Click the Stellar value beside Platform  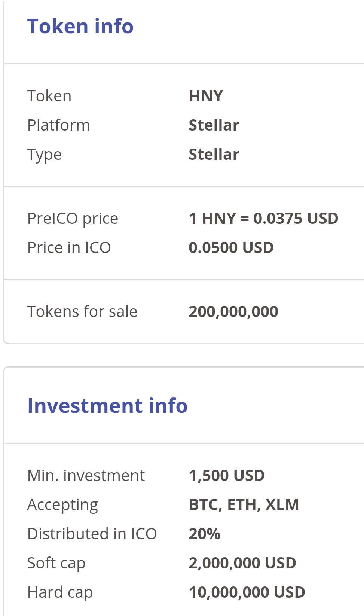click(x=214, y=125)
